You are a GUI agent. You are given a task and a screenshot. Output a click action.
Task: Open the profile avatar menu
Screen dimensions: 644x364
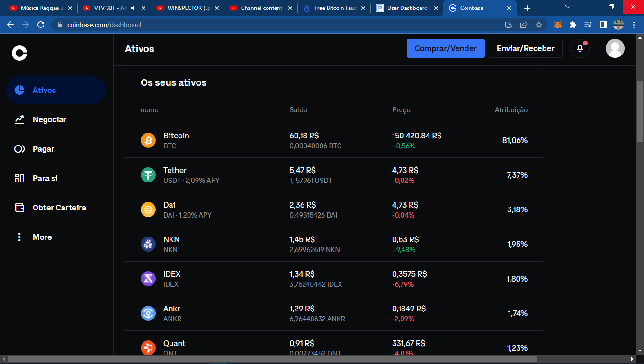pos(615,48)
